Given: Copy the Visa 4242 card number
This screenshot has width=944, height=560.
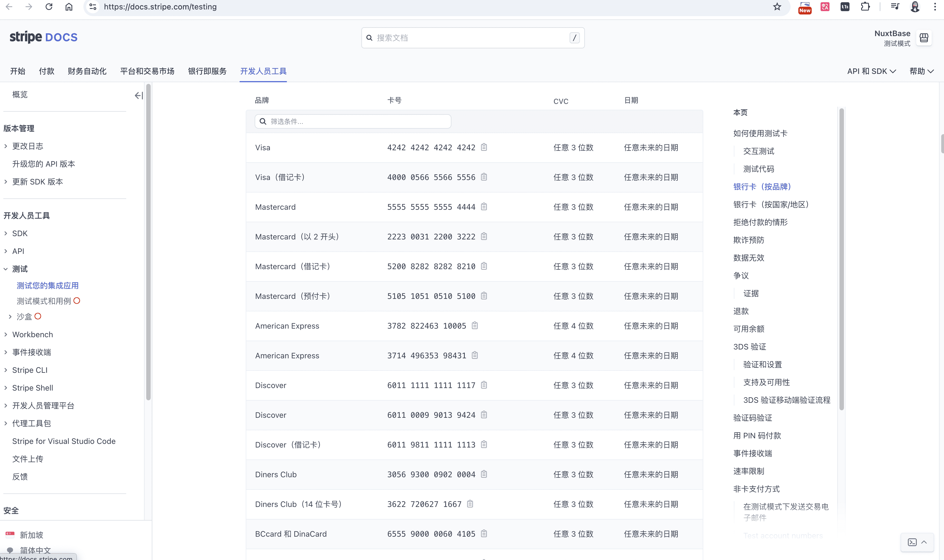Looking at the screenshot, I should 484,147.
